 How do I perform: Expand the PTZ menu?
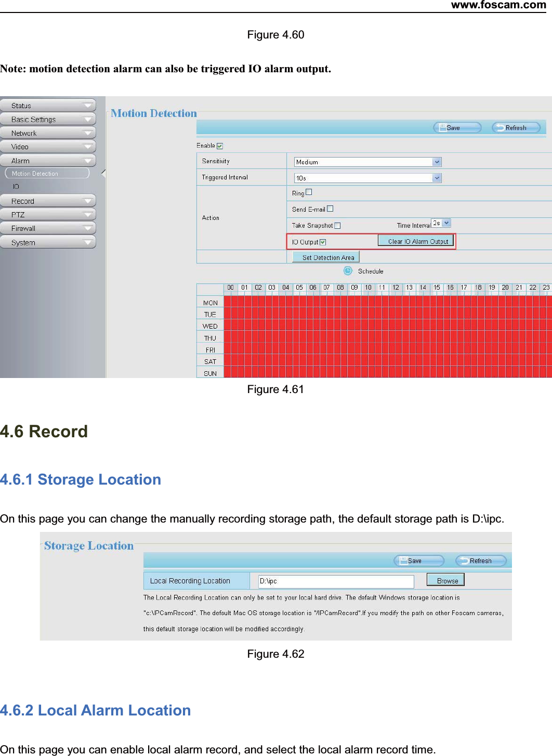click(48, 214)
